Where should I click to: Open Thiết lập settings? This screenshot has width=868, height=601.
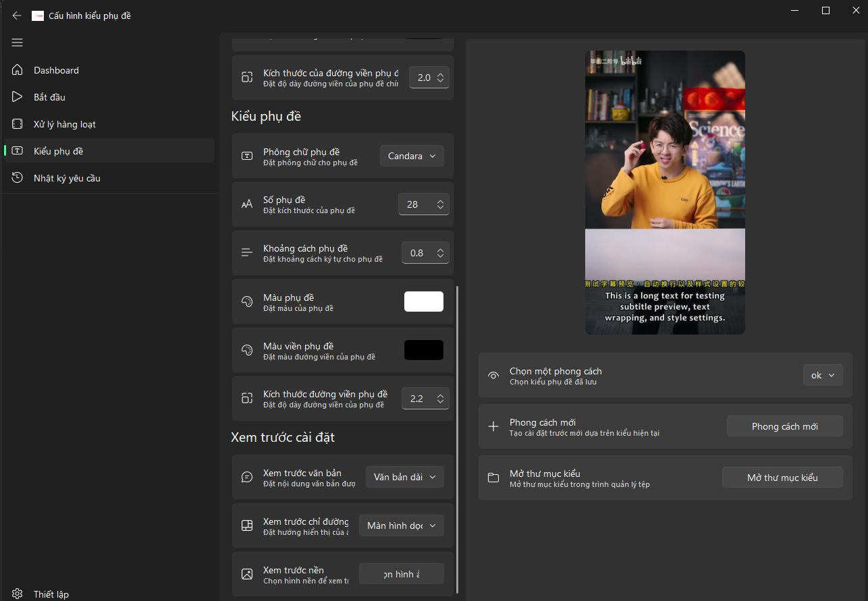tap(51, 594)
